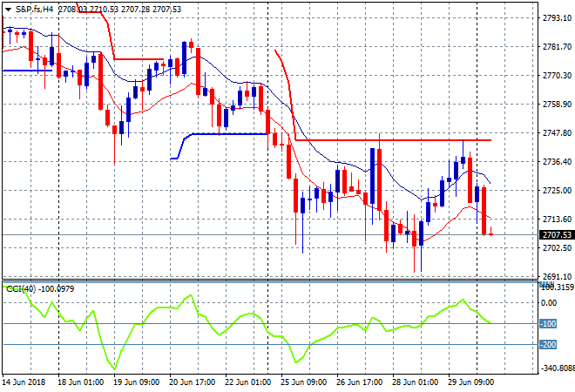Screen dimensions: 575x392
Task: Click the 2793.10 price axis label
Action: point(557,18)
